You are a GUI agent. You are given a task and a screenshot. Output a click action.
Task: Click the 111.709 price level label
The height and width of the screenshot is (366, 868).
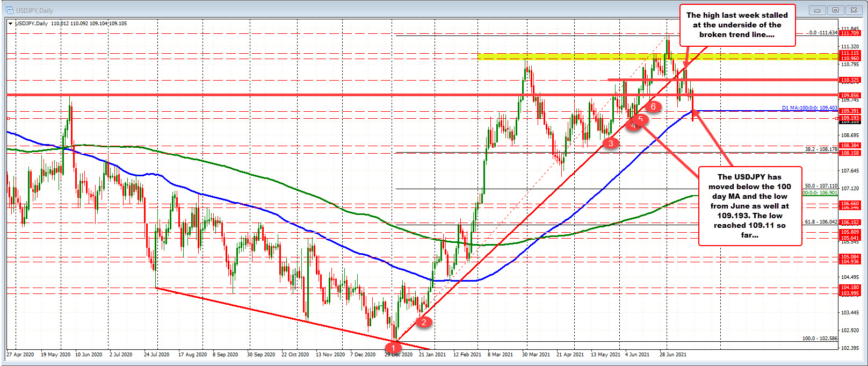(x=850, y=33)
